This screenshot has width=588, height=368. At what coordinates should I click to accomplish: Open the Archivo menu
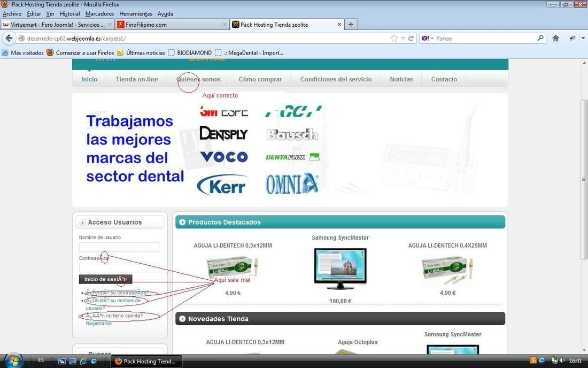tap(12, 14)
